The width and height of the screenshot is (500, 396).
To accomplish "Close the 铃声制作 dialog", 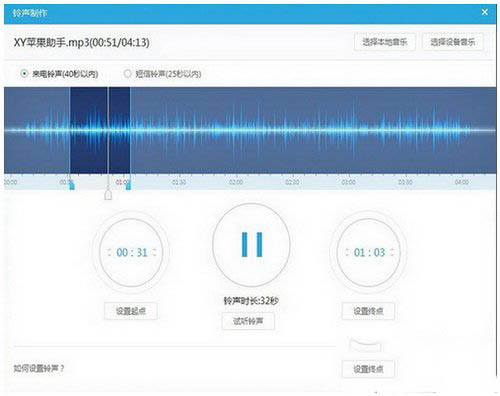I will pyautogui.click(x=485, y=12).
